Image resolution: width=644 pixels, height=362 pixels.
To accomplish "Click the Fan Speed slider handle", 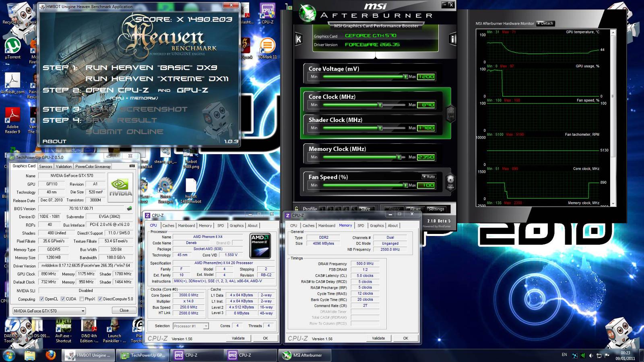I will tap(405, 185).
